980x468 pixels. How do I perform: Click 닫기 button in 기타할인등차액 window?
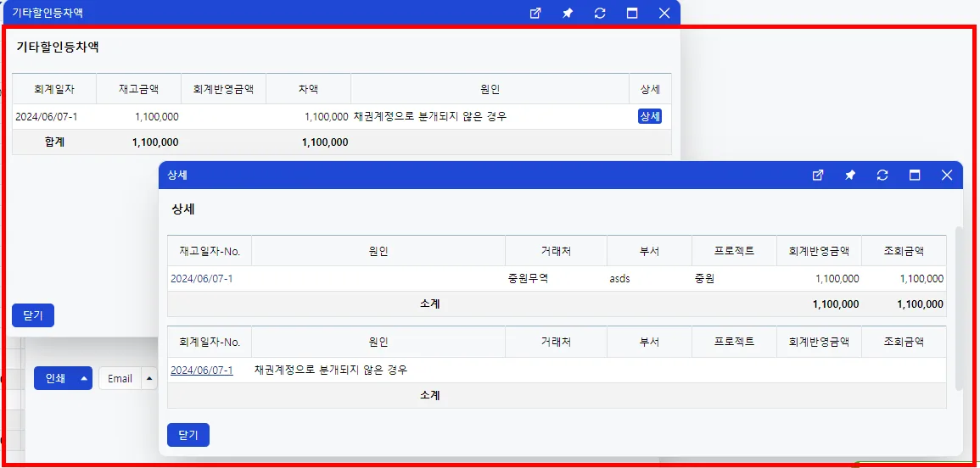[x=33, y=315]
